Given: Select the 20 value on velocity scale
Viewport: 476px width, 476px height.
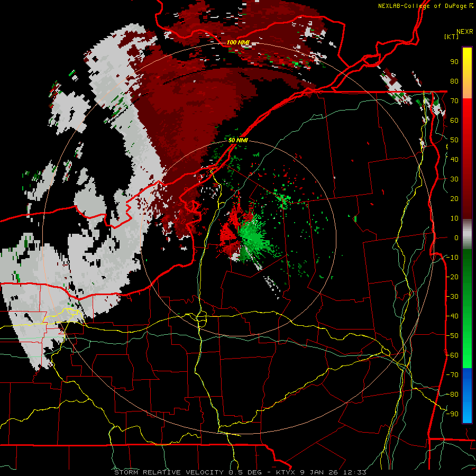Looking at the screenshot, I should pos(454,198).
